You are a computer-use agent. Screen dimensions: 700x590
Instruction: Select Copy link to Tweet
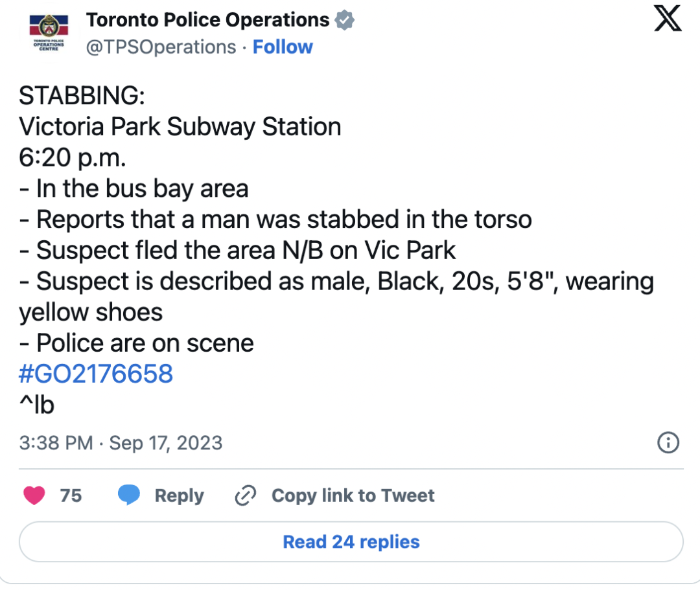(x=353, y=495)
